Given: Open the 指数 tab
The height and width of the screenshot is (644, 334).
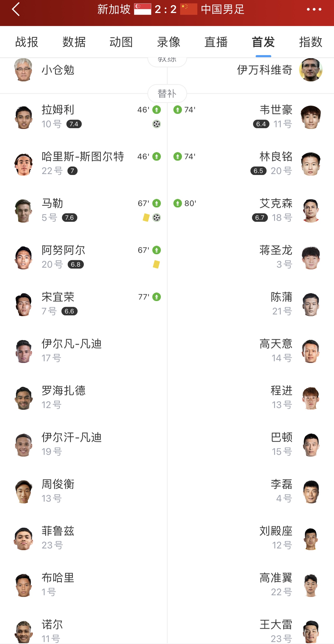Looking at the screenshot, I should tap(311, 42).
